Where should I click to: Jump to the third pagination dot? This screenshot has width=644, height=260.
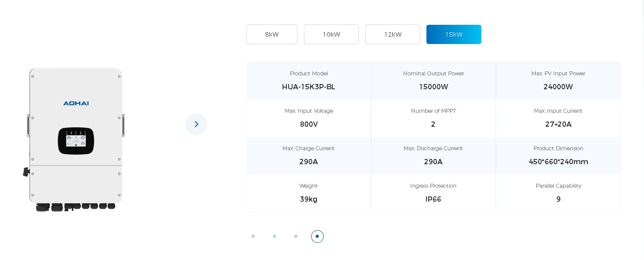click(296, 236)
